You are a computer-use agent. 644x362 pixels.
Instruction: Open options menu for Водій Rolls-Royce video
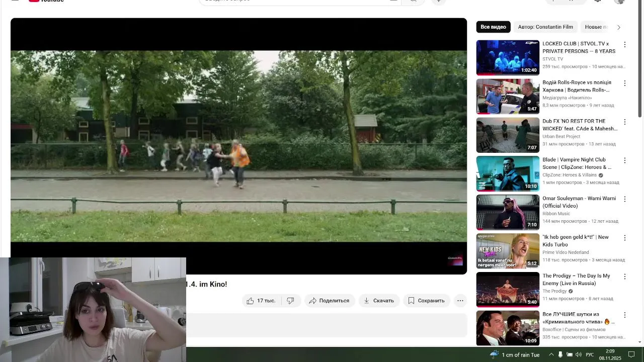(624, 83)
